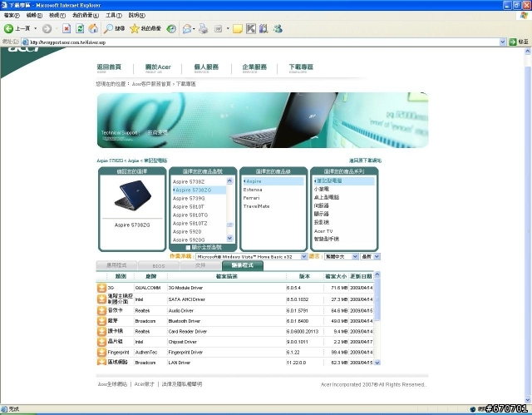Switch to the BIOS tab
Viewport: 532px width, 415px height.
159,265
